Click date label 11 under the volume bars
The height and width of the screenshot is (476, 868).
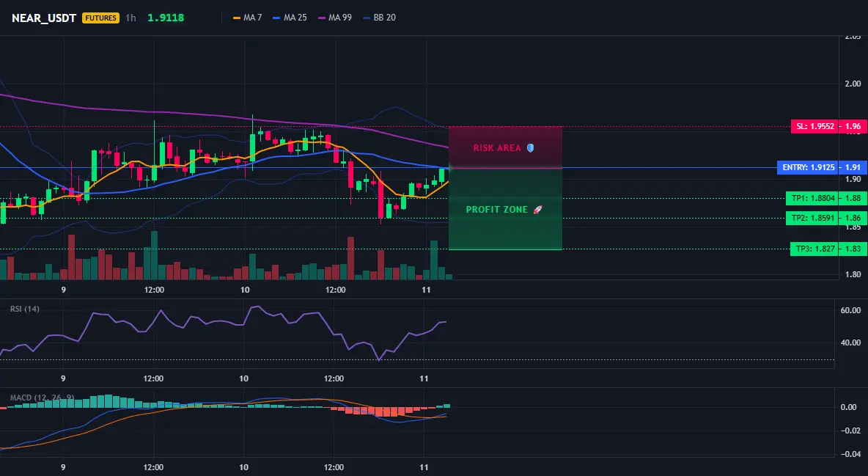coord(426,290)
